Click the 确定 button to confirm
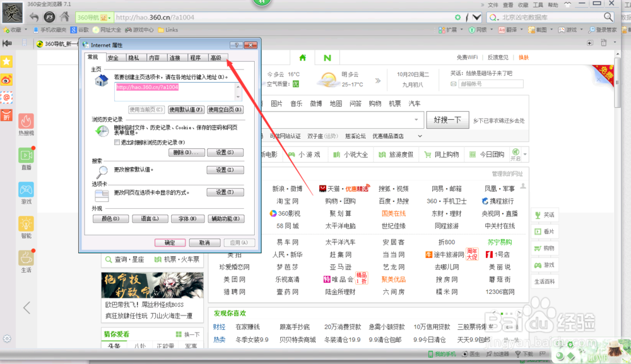Viewport: 631px width, 364px height. pos(170,242)
